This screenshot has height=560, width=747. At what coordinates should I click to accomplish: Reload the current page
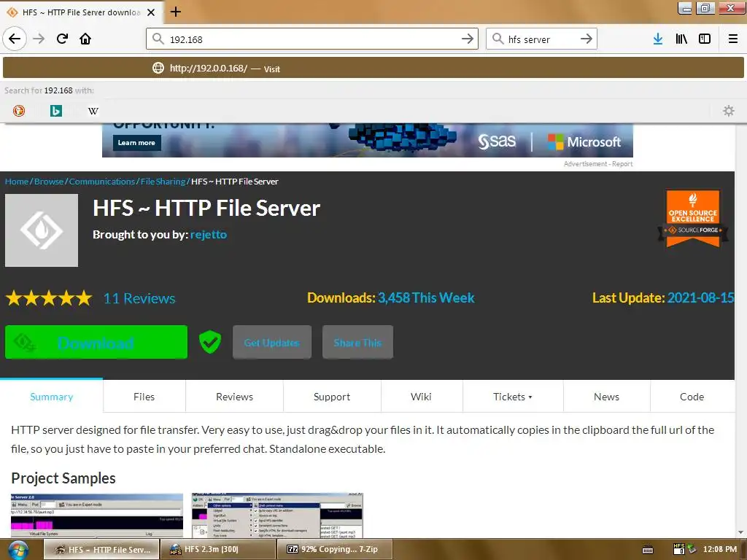[x=62, y=39]
